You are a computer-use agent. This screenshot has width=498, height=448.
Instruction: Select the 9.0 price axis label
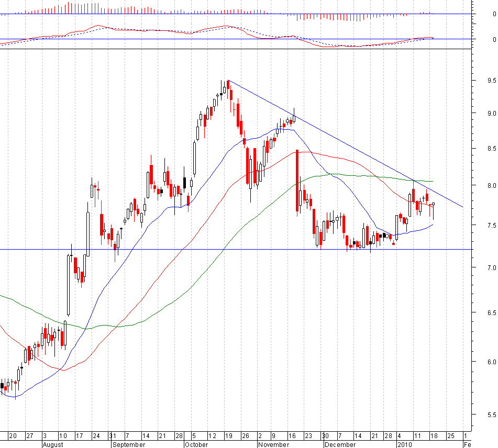(492, 114)
